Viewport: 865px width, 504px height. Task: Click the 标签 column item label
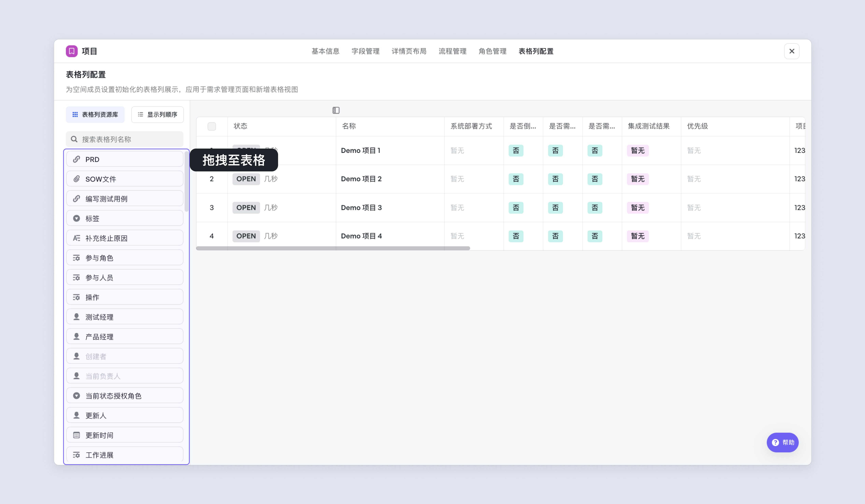(92, 218)
